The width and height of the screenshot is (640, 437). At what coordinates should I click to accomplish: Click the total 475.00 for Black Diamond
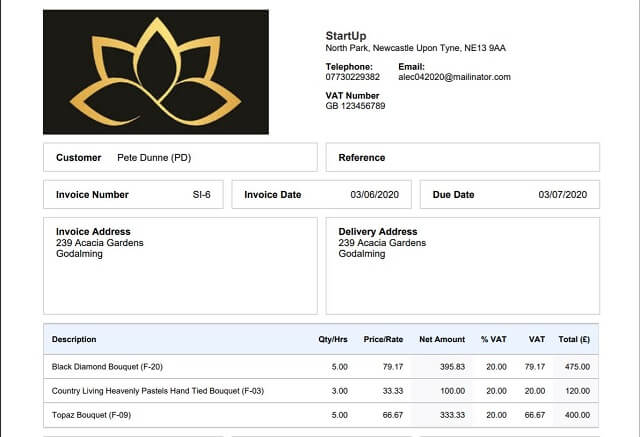click(577, 367)
